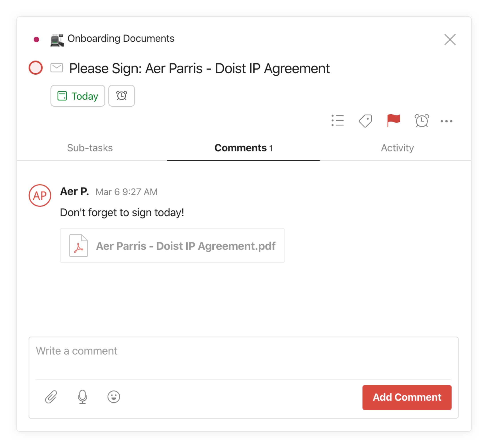This screenshot has width=488, height=448.
Task: Insert an emoji reaction in the comment box
Action: tap(114, 397)
